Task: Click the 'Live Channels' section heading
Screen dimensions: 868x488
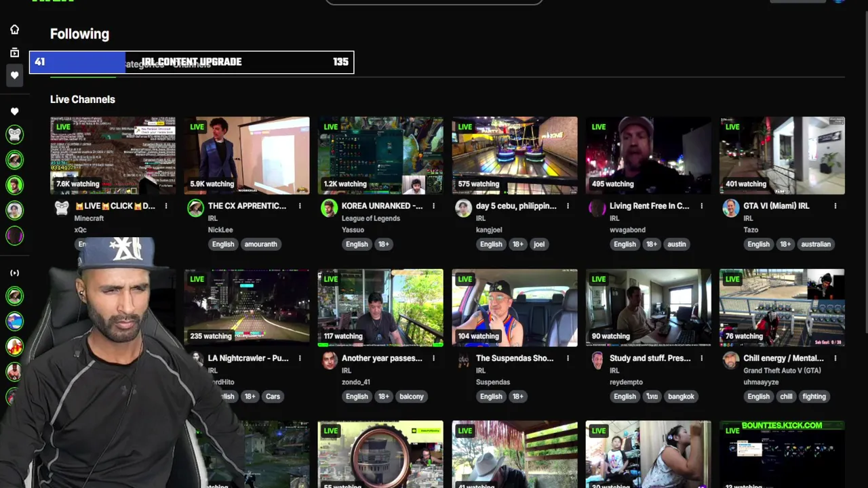Action: tap(83, 100)
